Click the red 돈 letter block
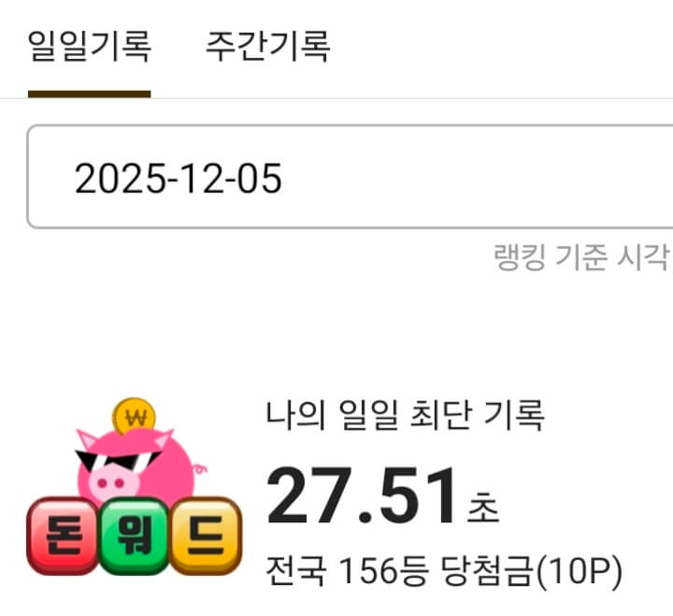The image size is (673, 616). 64,536
